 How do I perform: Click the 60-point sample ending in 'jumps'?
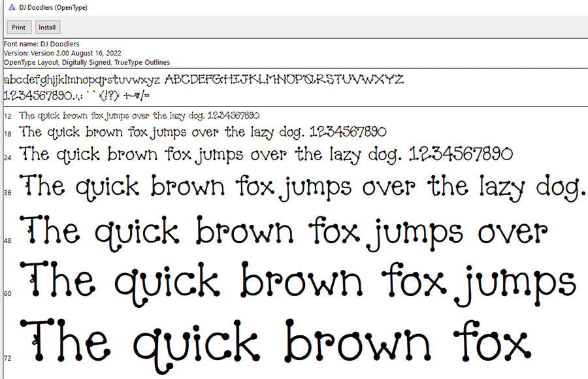click(x=298, y=284)
